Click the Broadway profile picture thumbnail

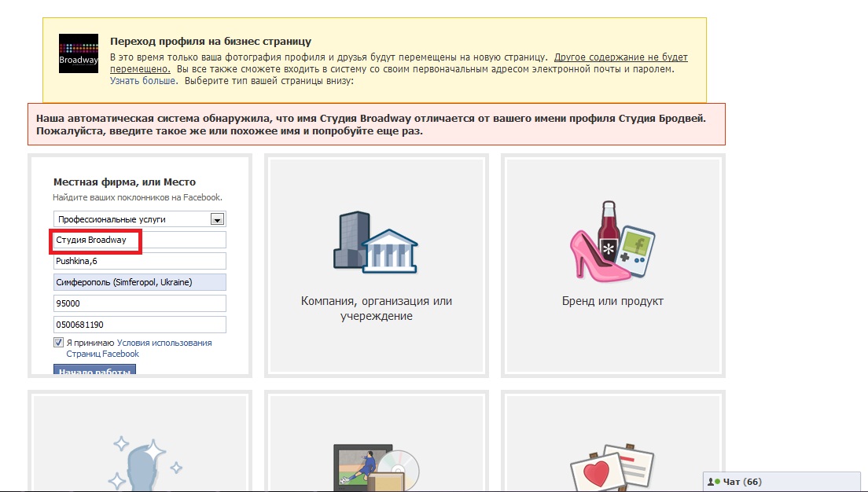pos(79,53)
